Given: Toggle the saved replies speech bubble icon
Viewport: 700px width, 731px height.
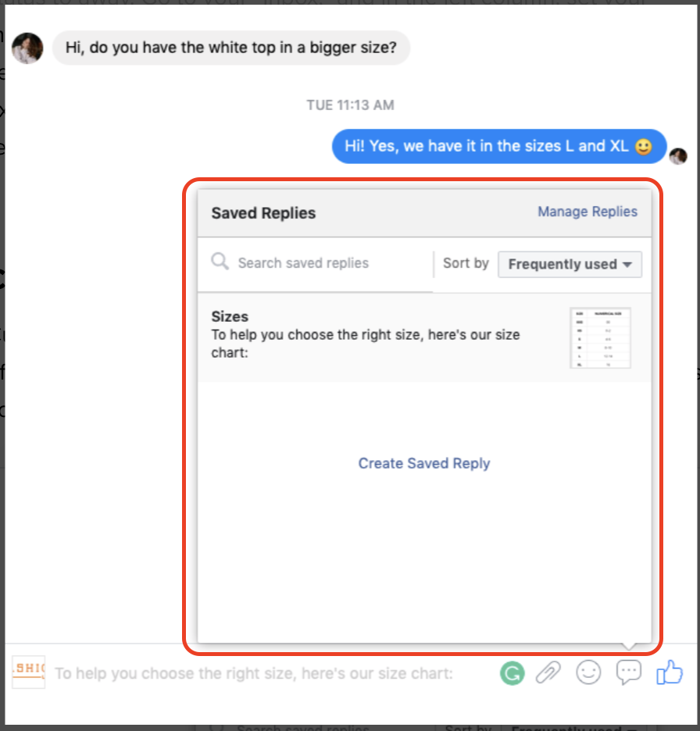Looking at the screenshot, I should [629, 672].
